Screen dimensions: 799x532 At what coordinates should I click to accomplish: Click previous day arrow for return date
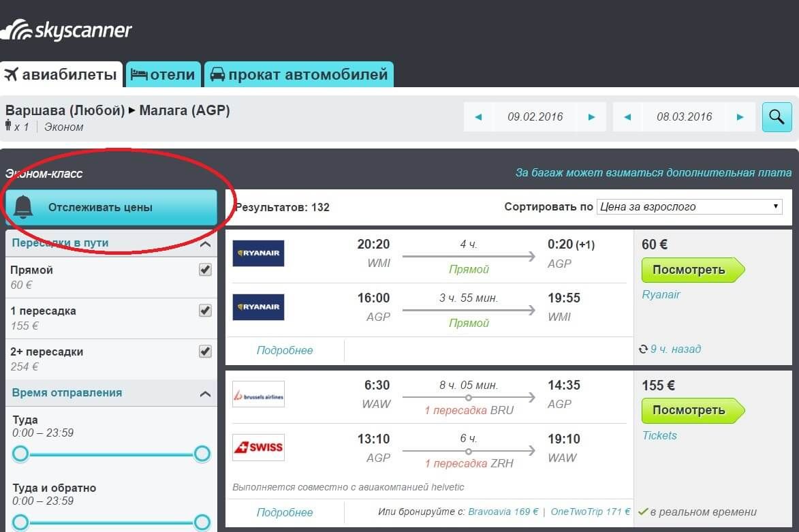click(627, 117)
